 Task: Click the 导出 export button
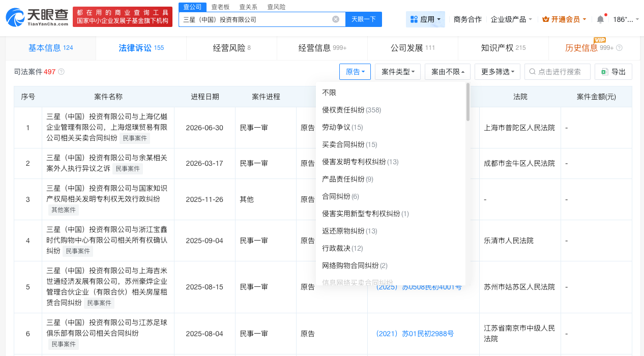tap(613, 72)
